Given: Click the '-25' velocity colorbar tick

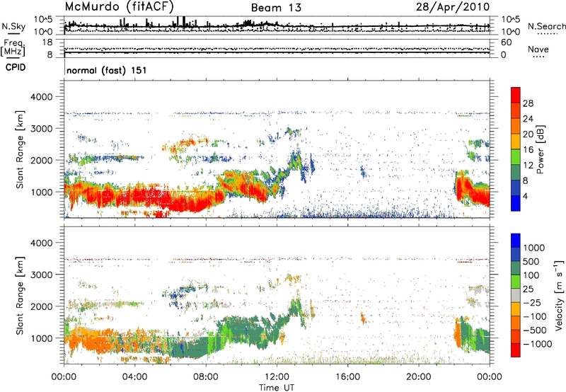Looking at the screenshot, I should [533, 302].
